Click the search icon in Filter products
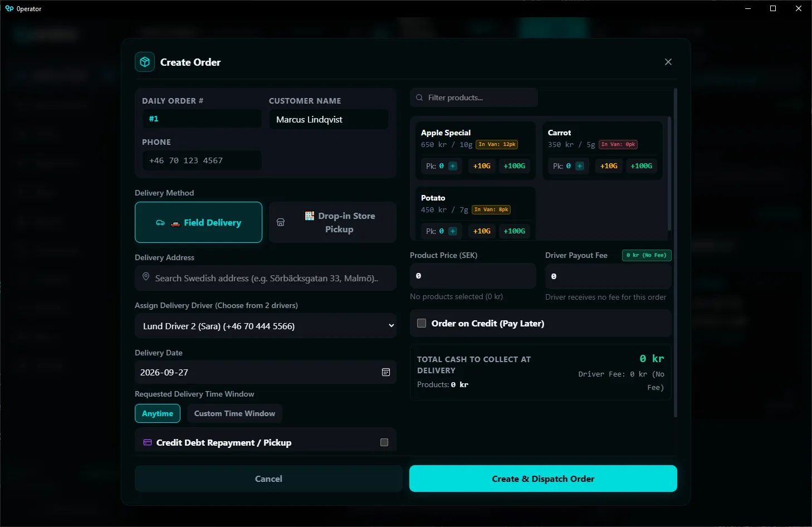The width and height of the screenshot is (812, 527). coord(419,97)
